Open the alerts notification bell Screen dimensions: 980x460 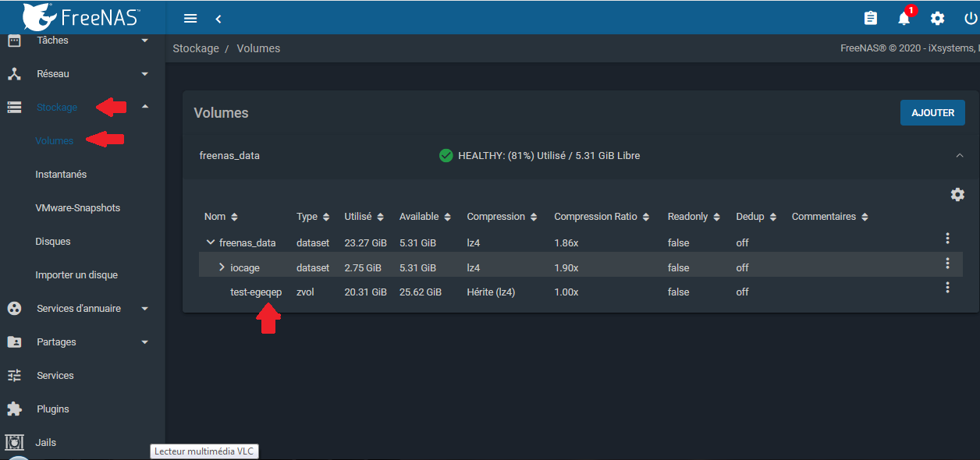click(904, 19)
